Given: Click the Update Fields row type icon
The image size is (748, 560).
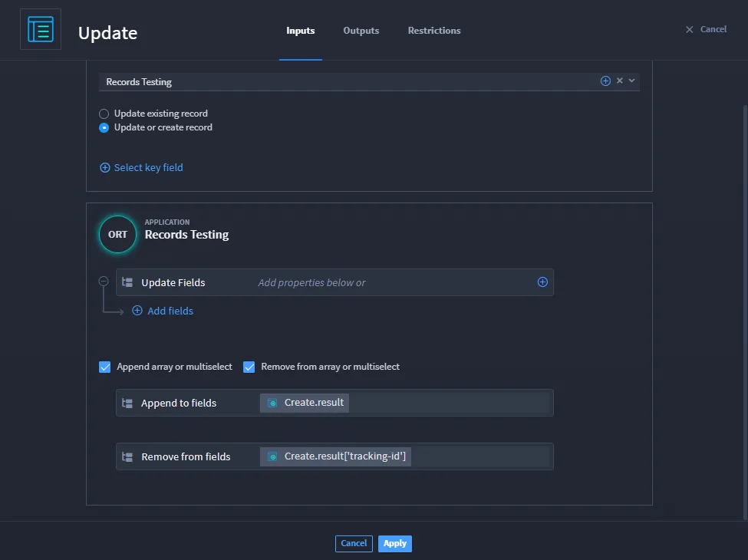Looking at the screenshot, I should point(127,282).
